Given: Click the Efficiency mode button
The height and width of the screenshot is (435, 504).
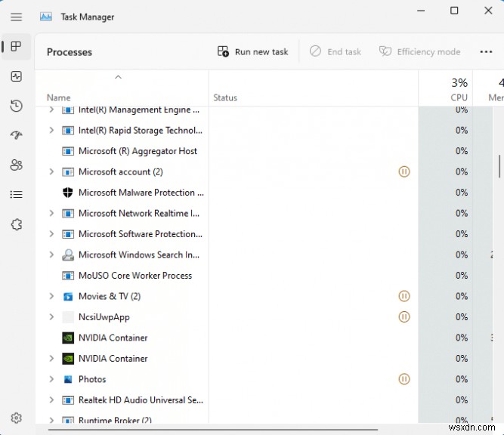Looking at the screenshot, I should coord(420,51).
